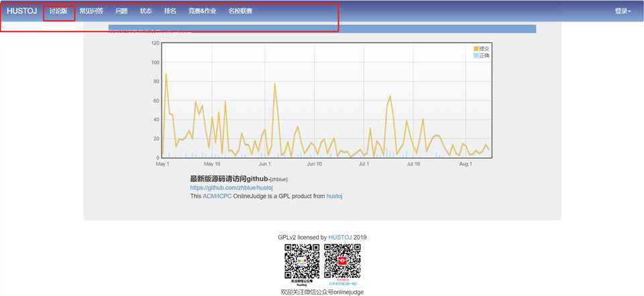Screen dimensions: 644x296
Task: Click the 欢迎关注微信公众号onlinejudge text
Action: [323, 292]
